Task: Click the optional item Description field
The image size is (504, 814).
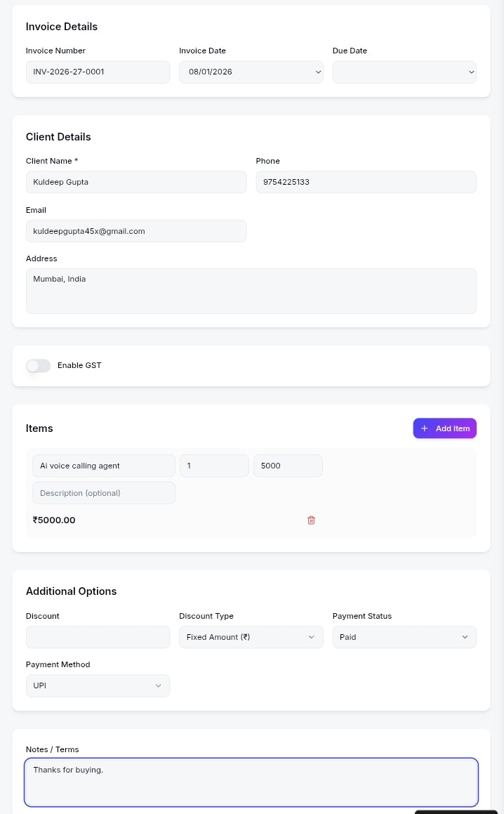Action: [x=104, y=493]
